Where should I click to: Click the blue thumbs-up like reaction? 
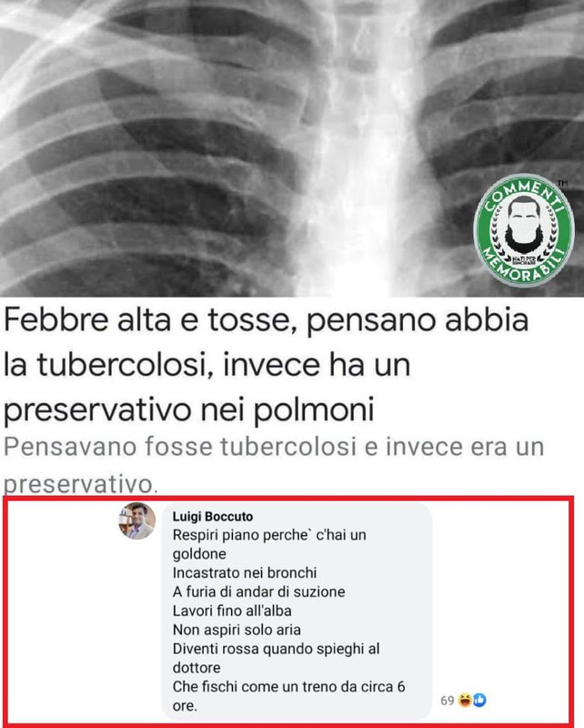(479, 700)
